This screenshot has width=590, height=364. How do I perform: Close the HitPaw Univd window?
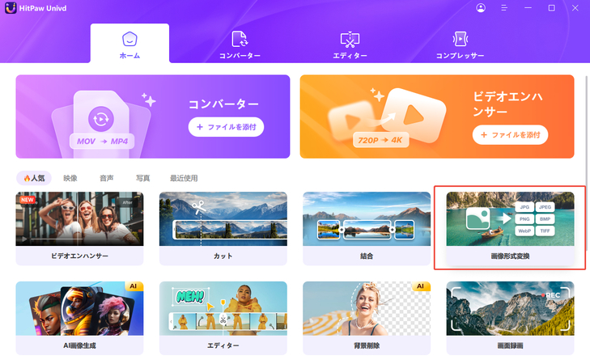point(575,8)
